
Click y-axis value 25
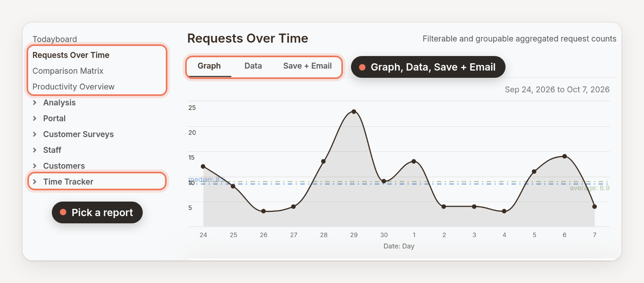click(x=192, y=108)
